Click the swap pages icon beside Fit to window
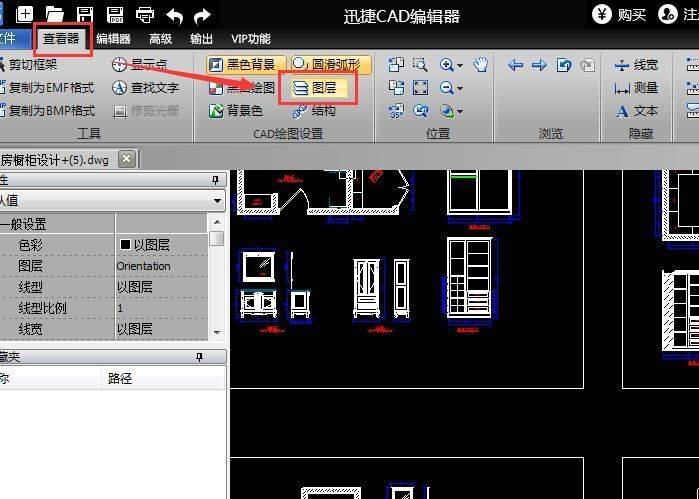The image size is (699, 499). pyautogui.click(x=396, y=87)
